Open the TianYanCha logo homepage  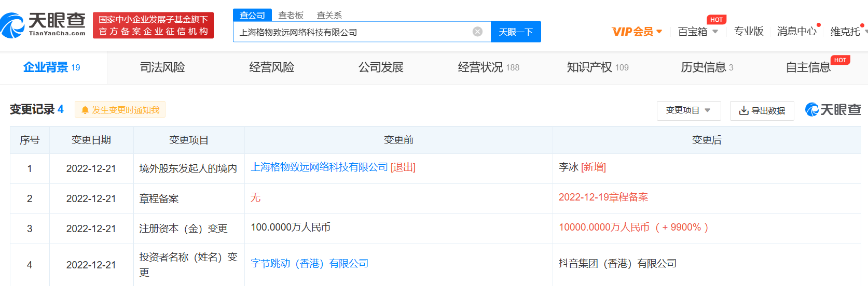[x=43, y=25]
